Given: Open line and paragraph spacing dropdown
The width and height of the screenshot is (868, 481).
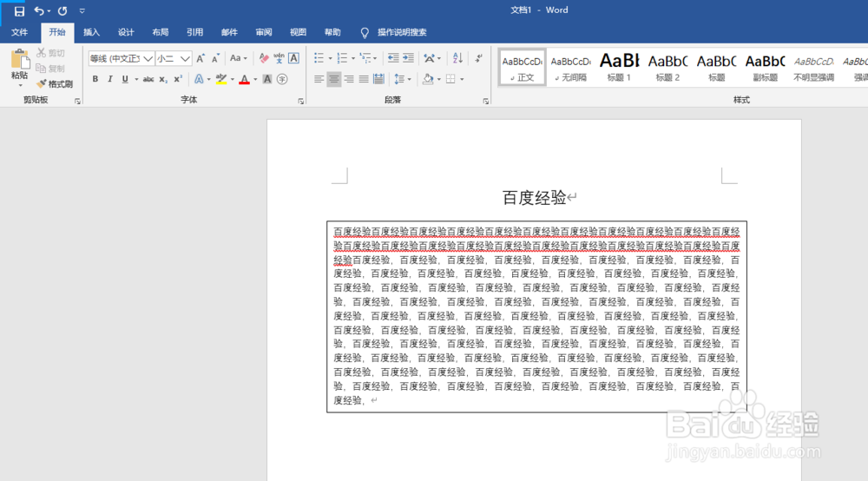Looking at the screenshot, I should point(403,79).
